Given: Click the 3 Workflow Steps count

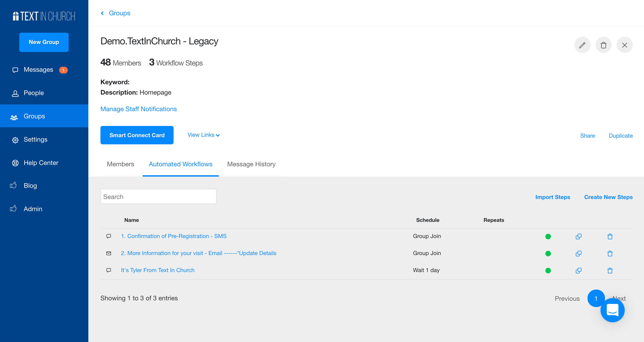Looking at the screenshot, I should pos(176,63).
